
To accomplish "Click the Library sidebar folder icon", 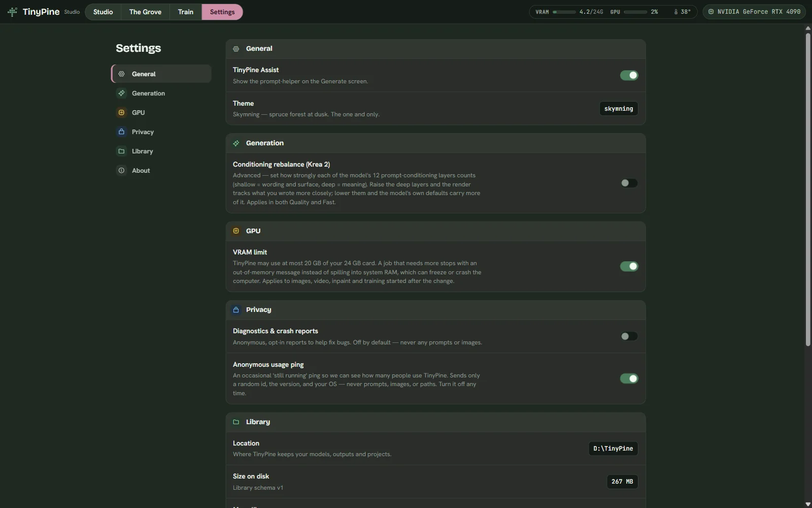I will (x=121, y=151).
